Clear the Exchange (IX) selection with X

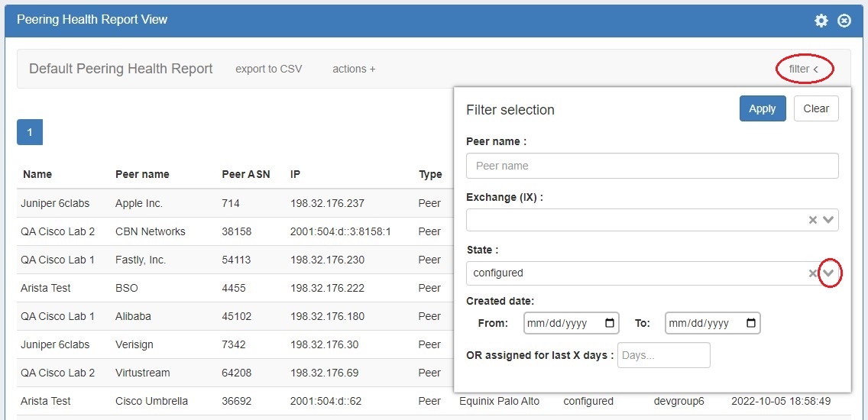point(813,220)
